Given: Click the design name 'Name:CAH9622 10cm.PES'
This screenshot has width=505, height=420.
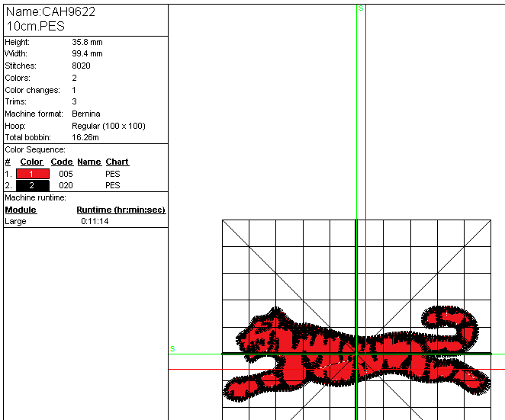Looking at the screenshot, I should [x=51, y=19].
